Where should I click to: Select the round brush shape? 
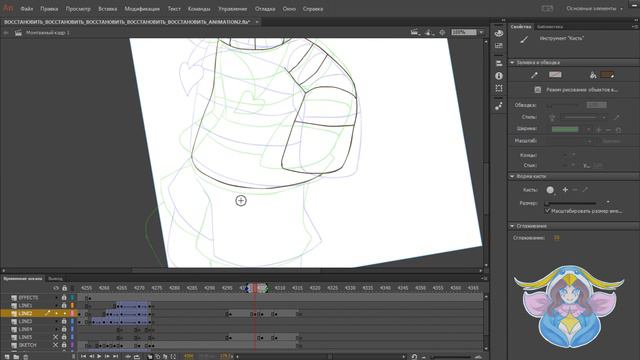550,190
